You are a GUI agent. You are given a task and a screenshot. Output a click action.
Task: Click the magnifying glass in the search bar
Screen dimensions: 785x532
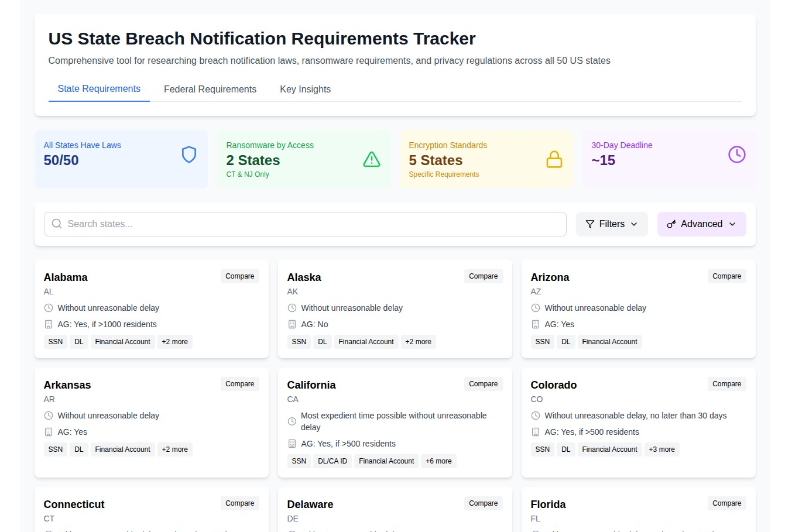click(x=56, y=224)
